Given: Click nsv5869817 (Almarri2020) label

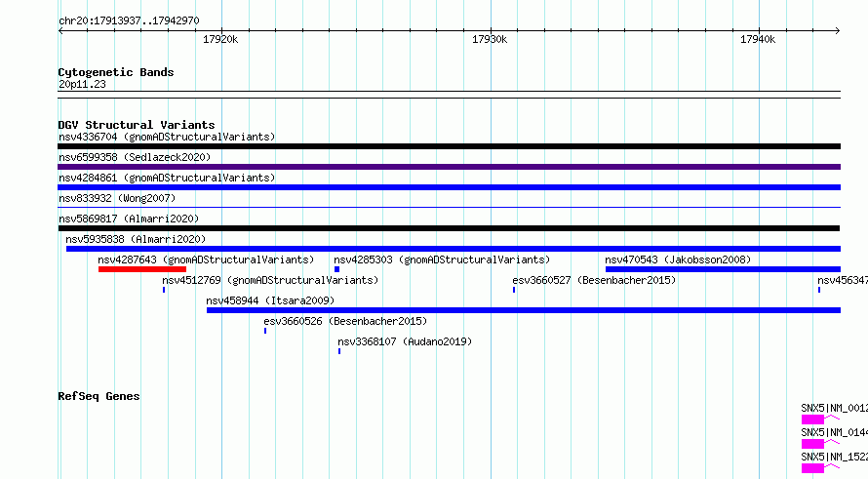Looking at the screenshot, I should [129, 219].
